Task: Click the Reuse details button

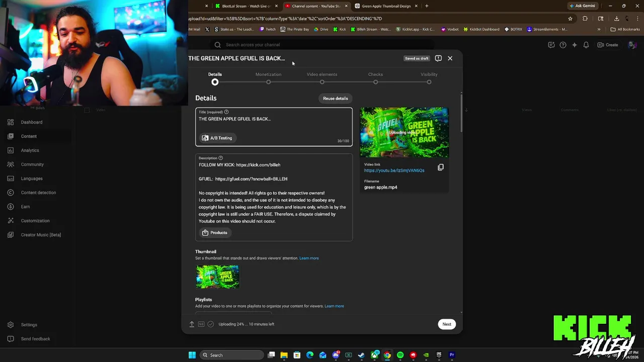Action: [335, 99]
